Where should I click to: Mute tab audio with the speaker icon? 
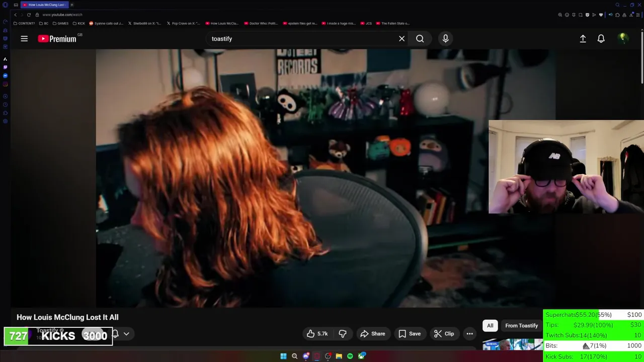point(610,15)
